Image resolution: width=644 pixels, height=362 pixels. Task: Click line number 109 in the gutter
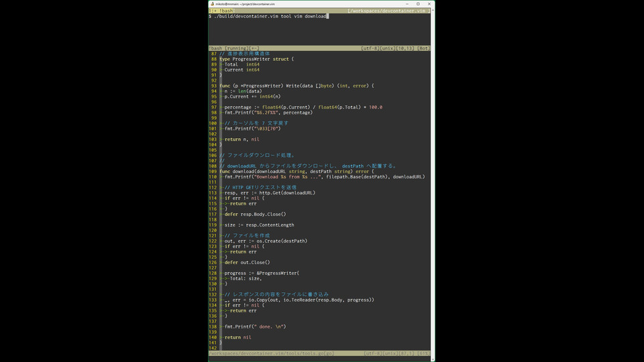click(213, 172)
